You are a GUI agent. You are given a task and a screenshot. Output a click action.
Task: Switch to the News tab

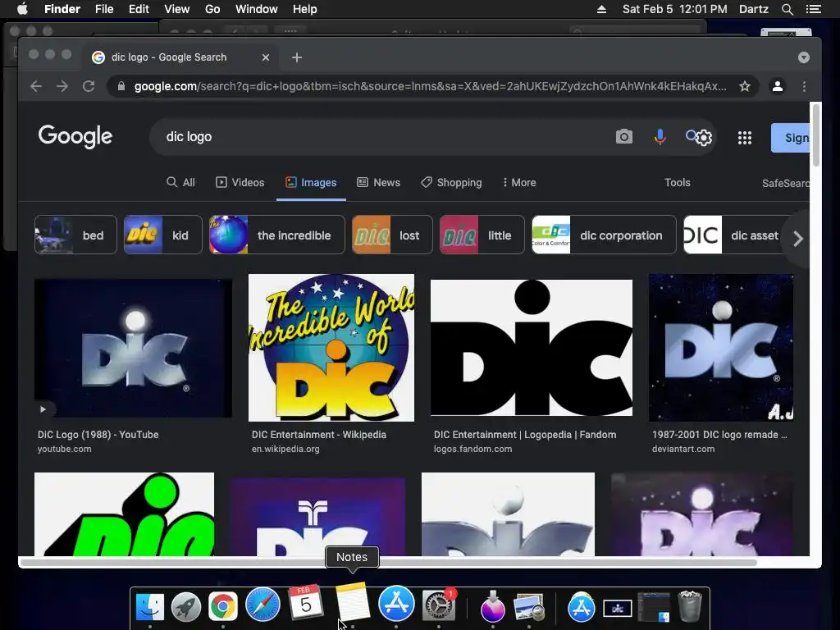379,183
